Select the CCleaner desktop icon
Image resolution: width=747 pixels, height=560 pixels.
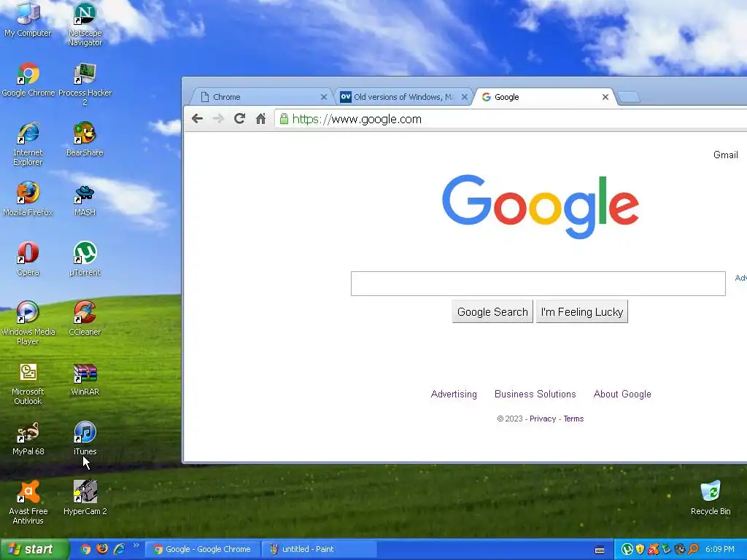85,319
